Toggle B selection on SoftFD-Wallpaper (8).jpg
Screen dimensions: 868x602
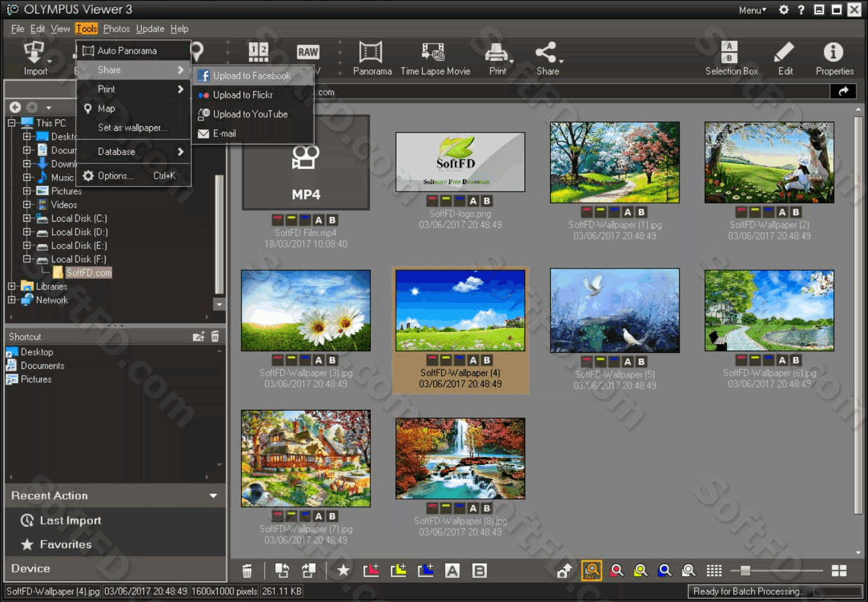coord(486,508)
